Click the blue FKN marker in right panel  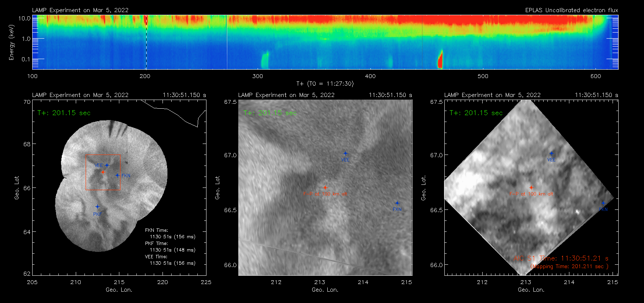tap(603, 203)
